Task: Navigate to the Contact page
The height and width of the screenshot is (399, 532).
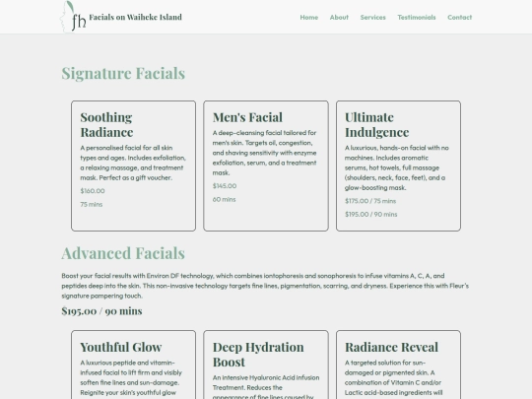Action: coord(459,18)
